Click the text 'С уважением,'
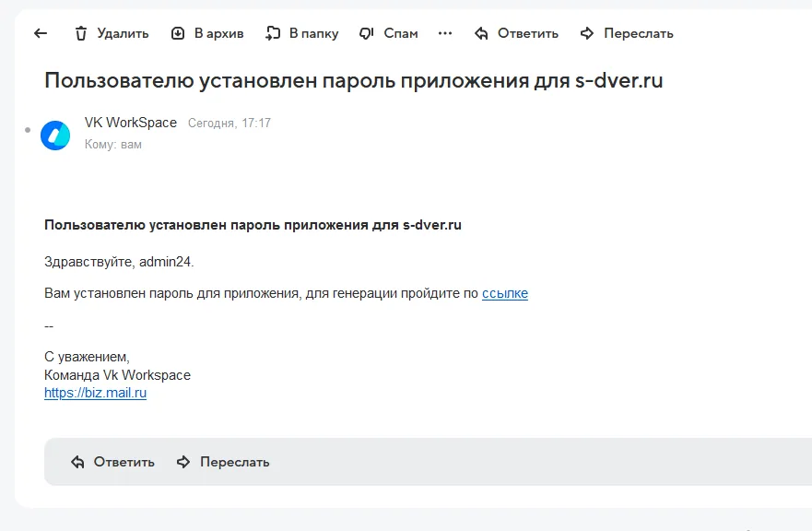This screenshot has width=812, height=531. [87, 357]
